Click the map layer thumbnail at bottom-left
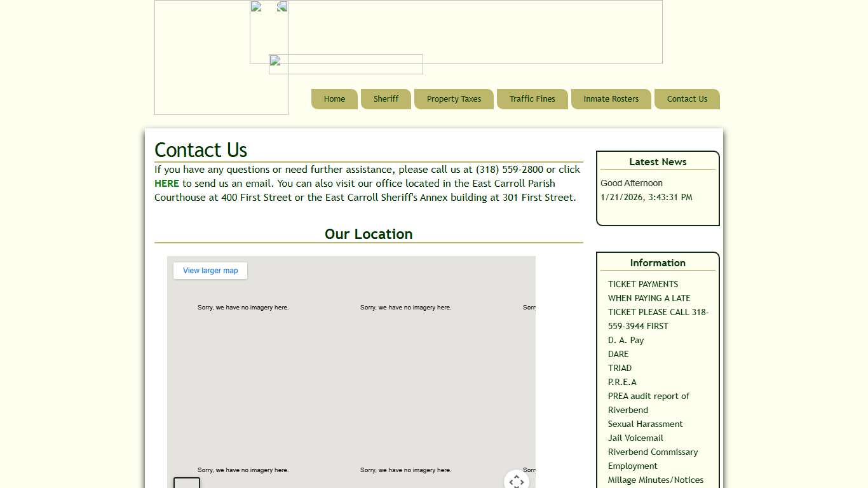Image resolution: width=868 pixels, height=488 pixels. click(187, 483)
